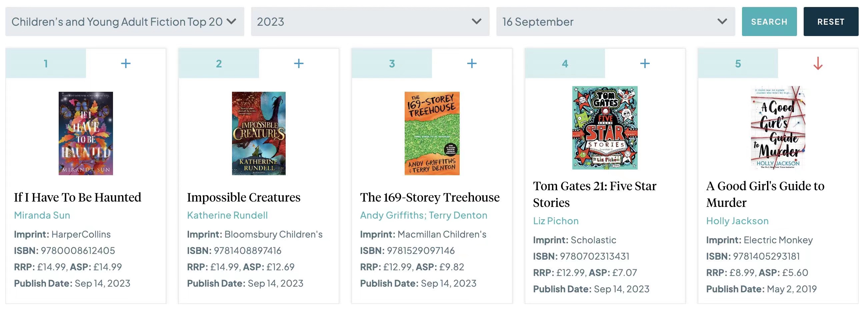868x311 pixels.
Task: Open the 2023 year dropdown
Action: pyautogui.click(x=370, y=22)
